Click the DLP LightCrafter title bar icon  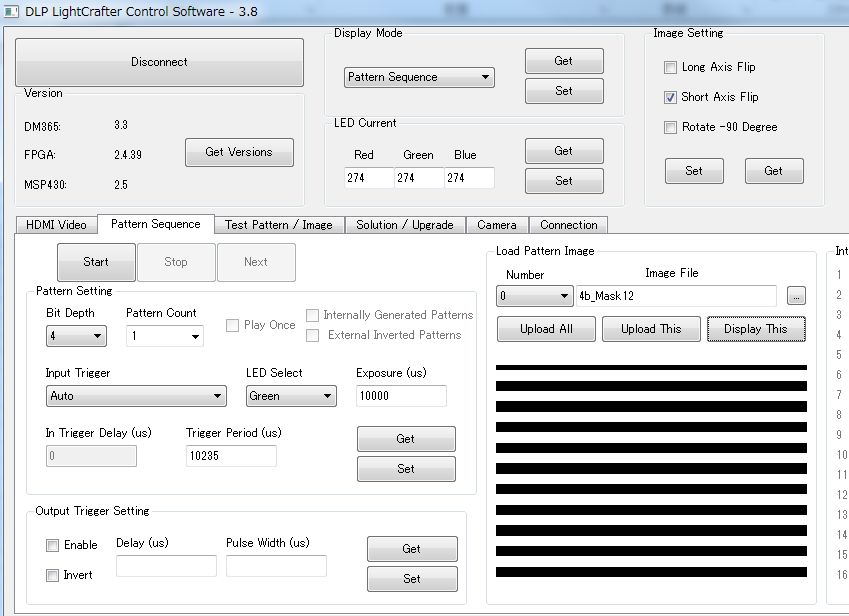(x=11, y=11)
